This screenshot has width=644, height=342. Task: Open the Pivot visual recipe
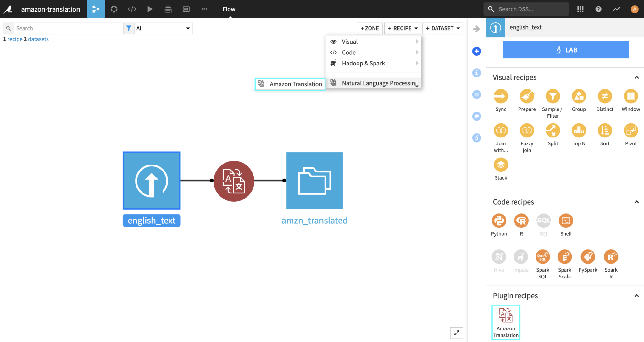[630, 131]
